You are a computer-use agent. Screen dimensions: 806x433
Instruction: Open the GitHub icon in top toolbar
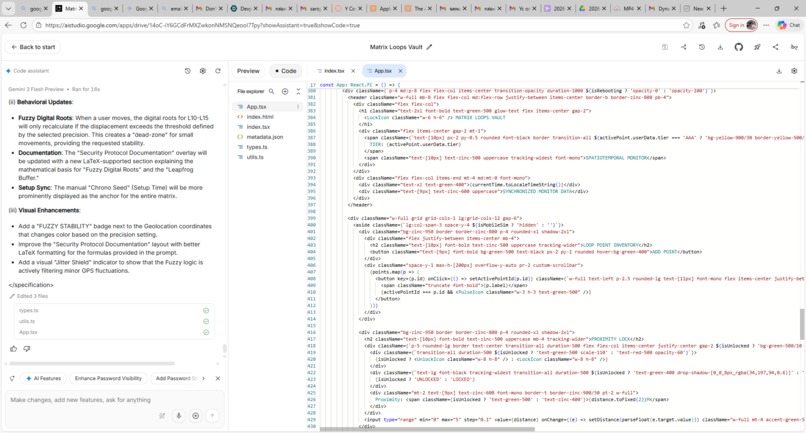pos(739,47)
